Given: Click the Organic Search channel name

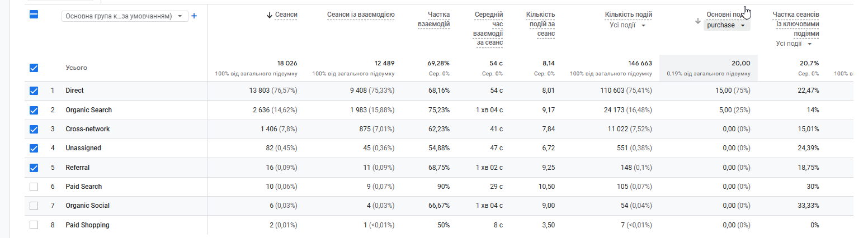Looking at the screenshot, I should (x=88, y=110).
